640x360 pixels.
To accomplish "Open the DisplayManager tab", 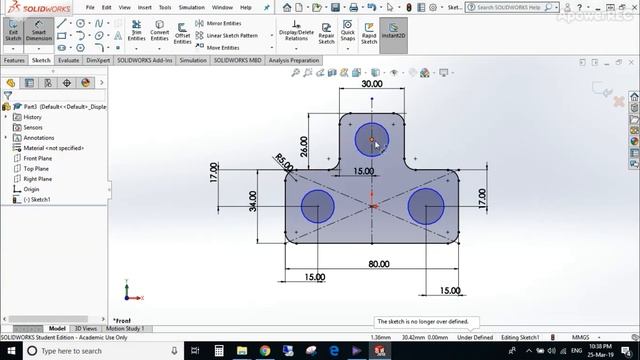I will [x=85, y=83].
